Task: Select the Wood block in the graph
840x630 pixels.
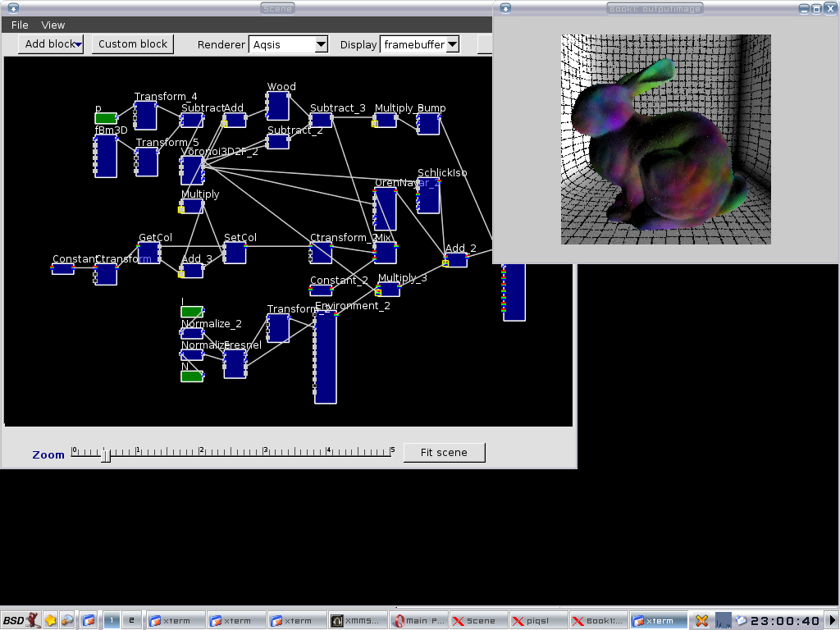Action: pyautogui.click(x=278, y=107)
